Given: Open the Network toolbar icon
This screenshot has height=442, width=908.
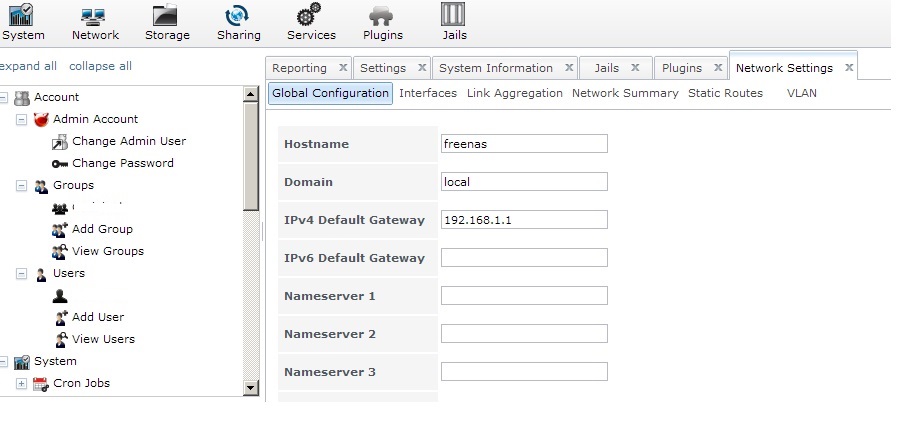Looking at the screenshot, I should [x=93, y=17].
